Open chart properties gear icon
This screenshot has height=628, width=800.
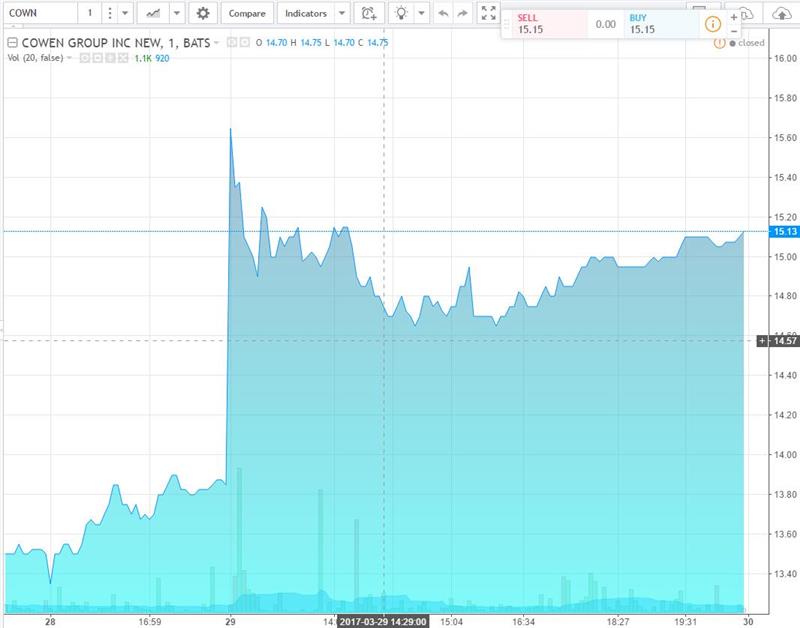pyautogui.click(x=204, y=14)
